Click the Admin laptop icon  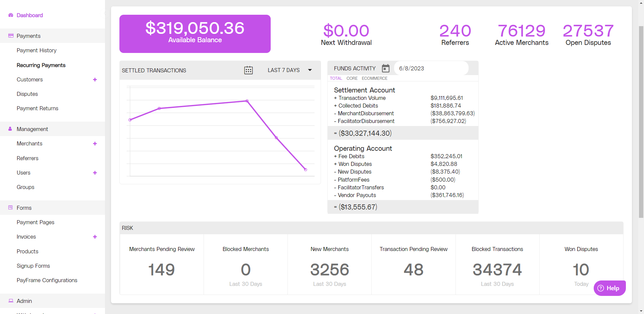point(11,301)
